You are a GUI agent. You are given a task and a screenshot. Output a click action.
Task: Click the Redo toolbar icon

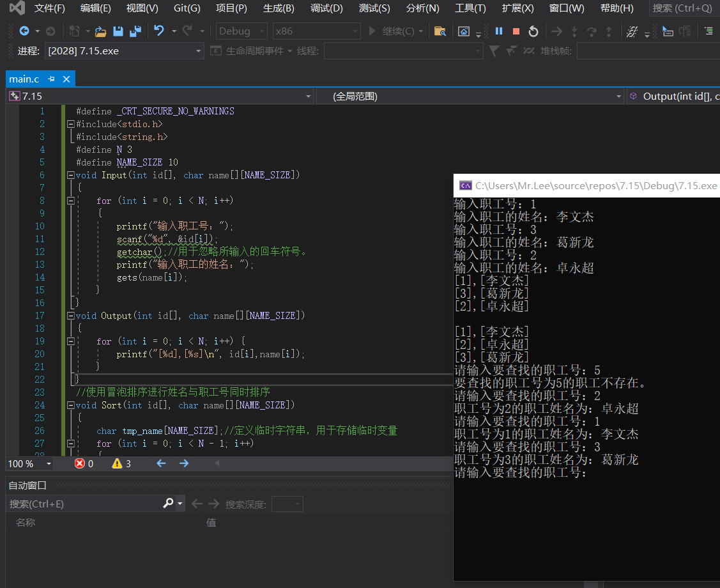pos(187,31)
